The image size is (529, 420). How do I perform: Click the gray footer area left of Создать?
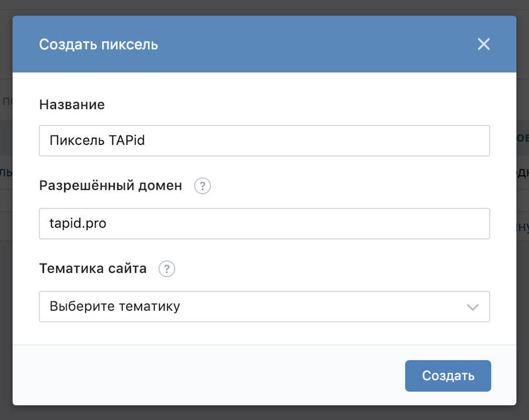206,376
